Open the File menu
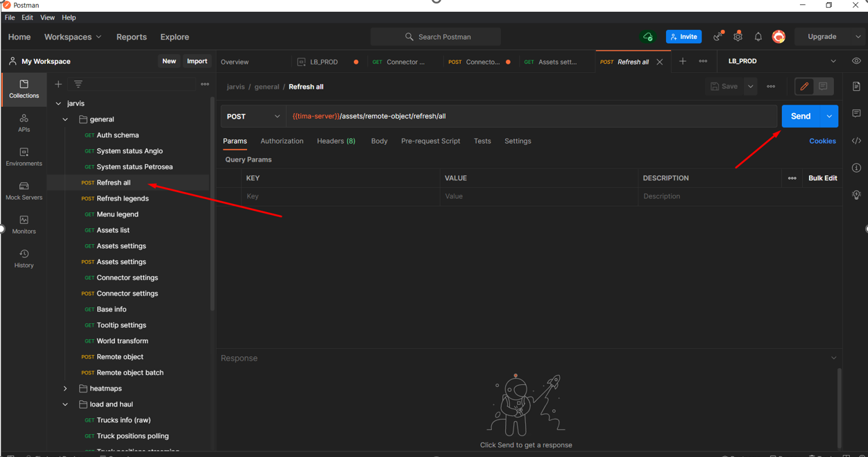868x457 pixels. pos(10,17)
